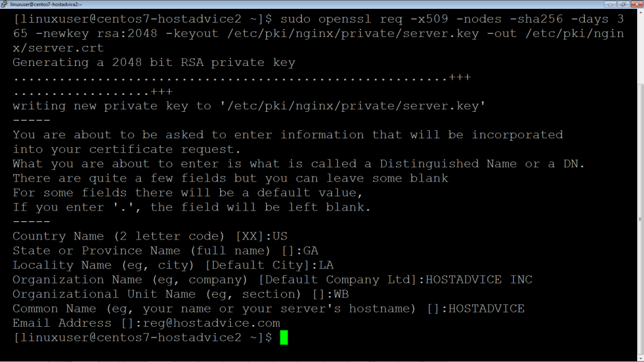Minimize the terminal window
Viewport: 644px width, 362px height.
609,4
